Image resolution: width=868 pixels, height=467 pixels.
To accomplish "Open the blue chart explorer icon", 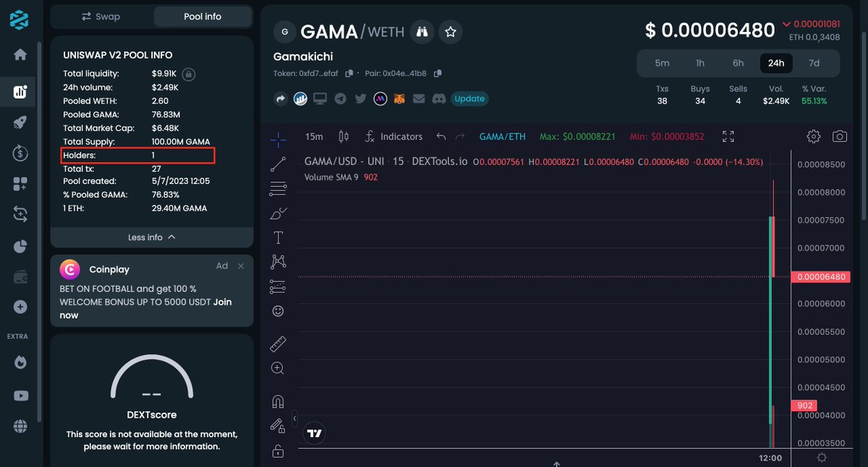I will click(x=300, y=98).
